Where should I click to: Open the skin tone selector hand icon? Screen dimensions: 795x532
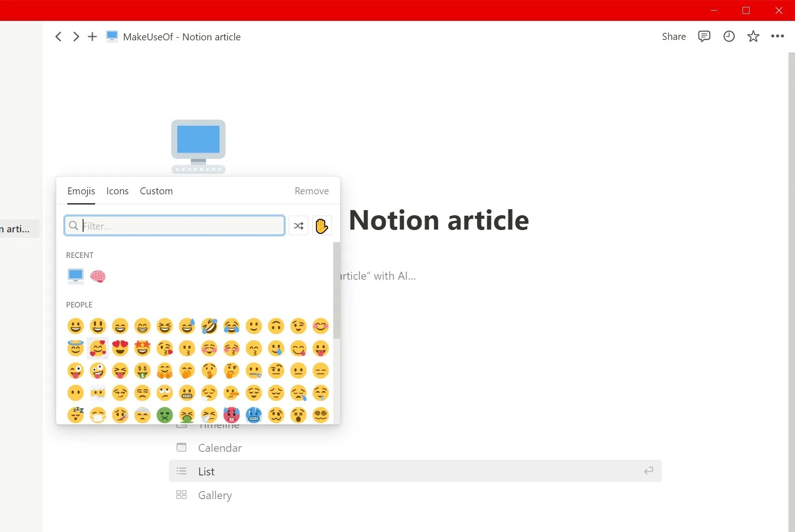[x=322, y=226]
